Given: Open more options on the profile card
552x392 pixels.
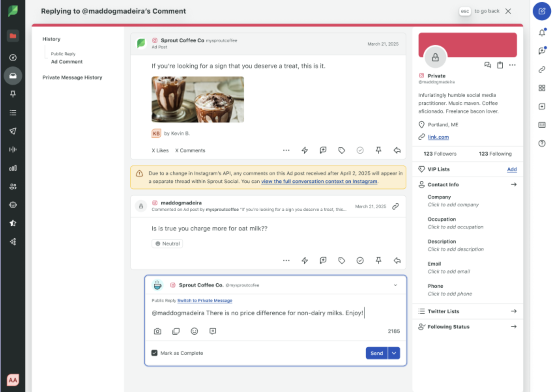Looking at the screenshot, I should (512, 65).
